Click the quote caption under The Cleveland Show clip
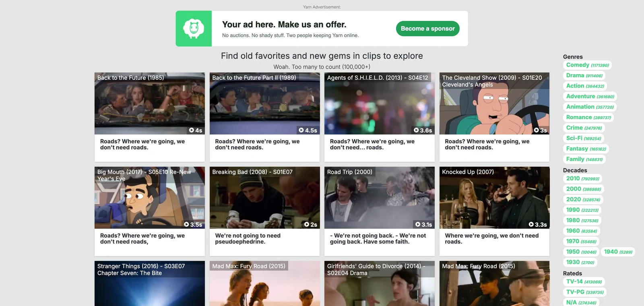The height and width of the screenshot is (306, 644). pyautogui.click(x=487, y=145)
